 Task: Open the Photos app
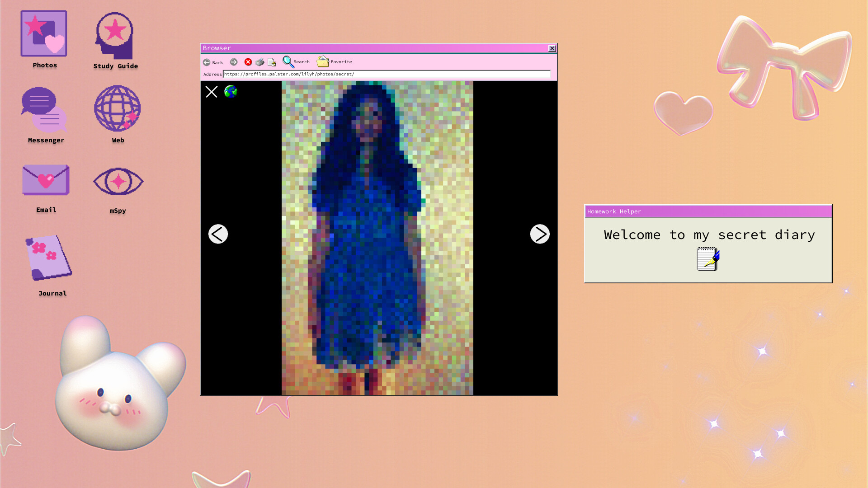click(x=43, y=33)
